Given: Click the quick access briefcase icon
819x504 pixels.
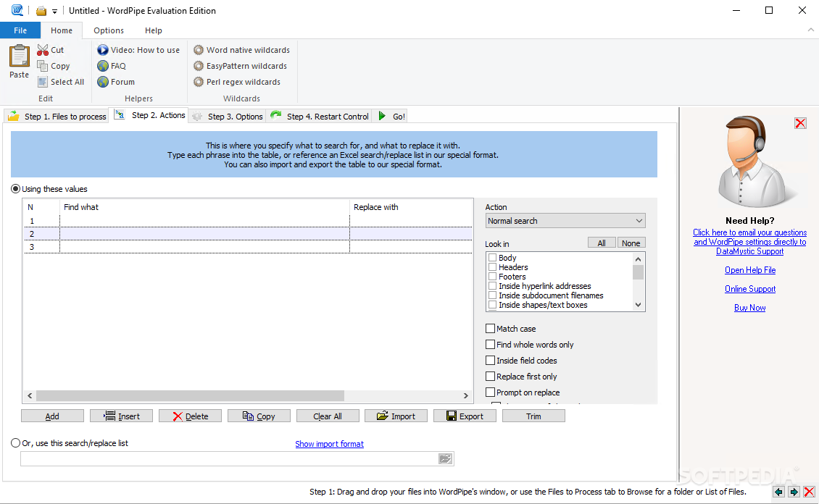Looking at the screenshot, I should click(x=41, y=11).
